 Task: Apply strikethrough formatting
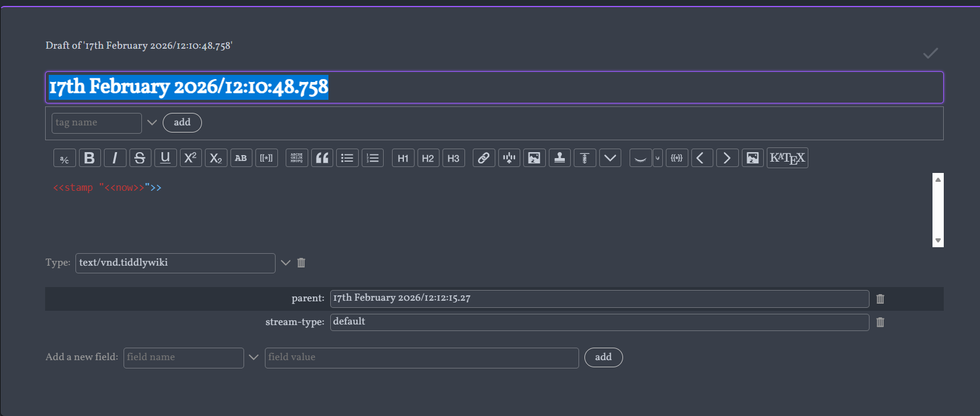pos(140,158)
